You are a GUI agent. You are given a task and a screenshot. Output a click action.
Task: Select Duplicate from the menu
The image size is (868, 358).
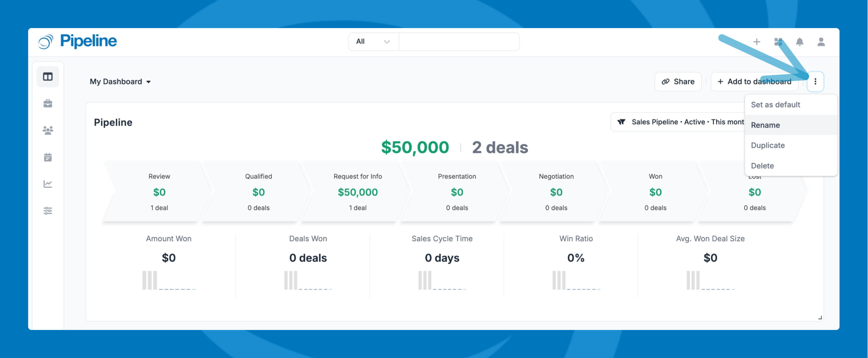click(791, 146)
